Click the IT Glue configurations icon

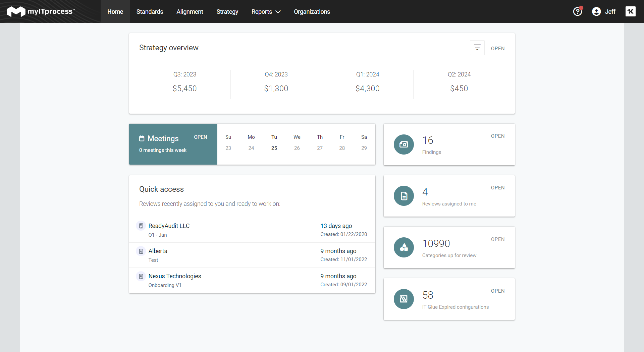click(x=404, y=299)
